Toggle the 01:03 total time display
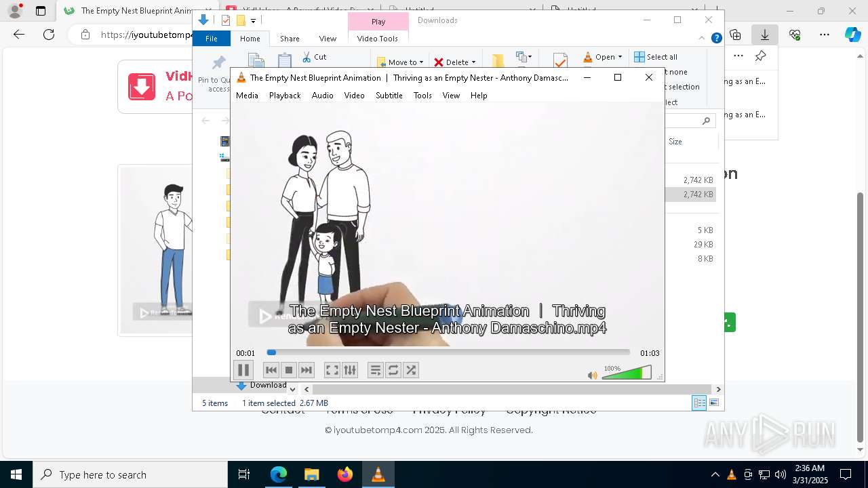The width and height of the screenshot is (868, 488). [650, 353]
